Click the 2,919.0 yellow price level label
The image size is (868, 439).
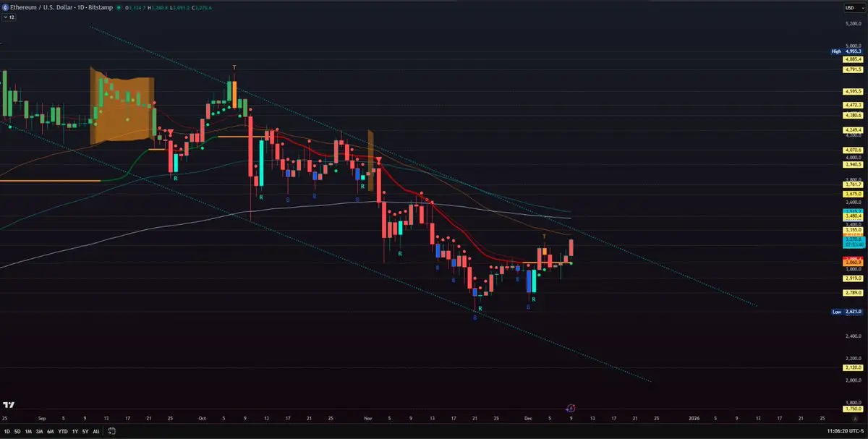(851, 278)
